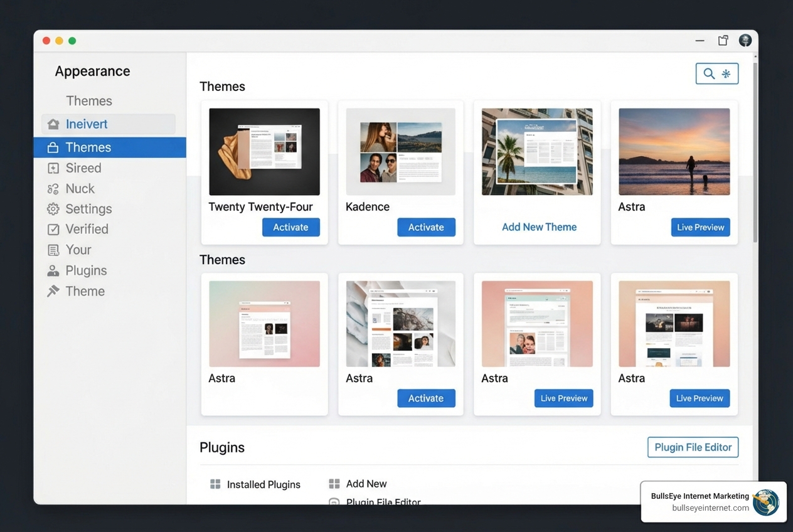The image size is (793, 532).
Task: Open the Plugin File Editor button
Action: coord(693,447)
